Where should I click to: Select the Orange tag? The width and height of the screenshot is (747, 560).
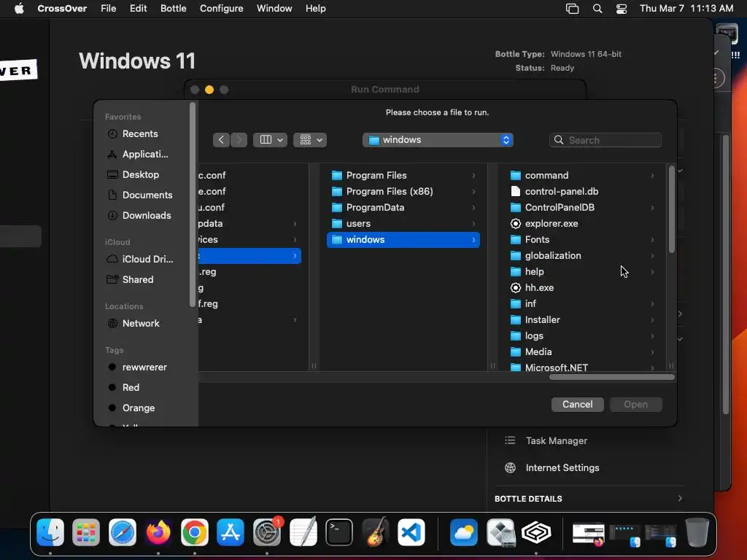(x=138, y=408)
